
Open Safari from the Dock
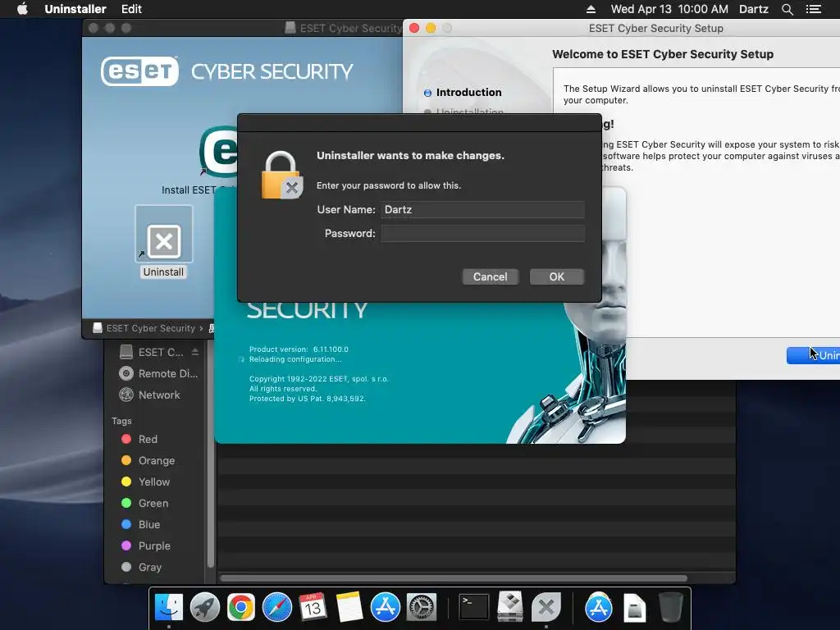click(x=277, y=608)
